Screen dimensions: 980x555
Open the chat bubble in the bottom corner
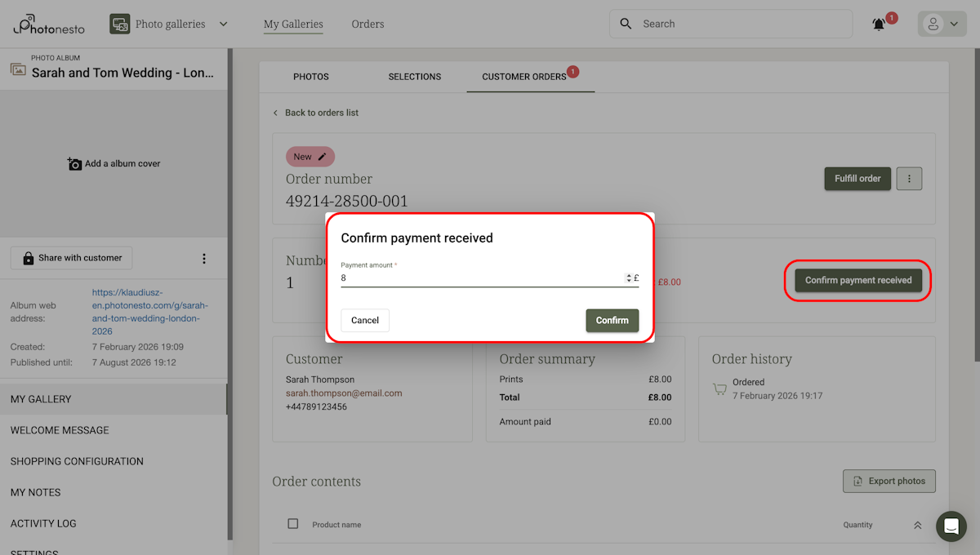951,526
